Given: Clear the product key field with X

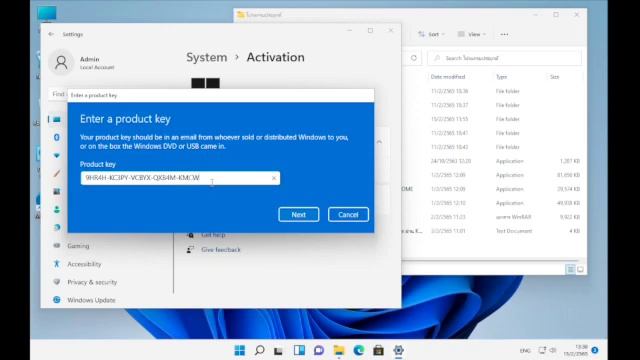Looking at the screenshot, I should [274, 178].
